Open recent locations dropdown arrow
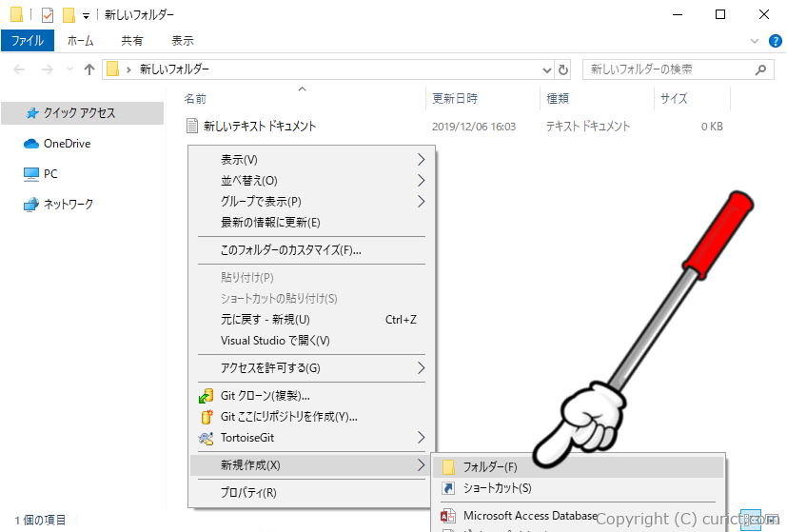 coord(69,69)
